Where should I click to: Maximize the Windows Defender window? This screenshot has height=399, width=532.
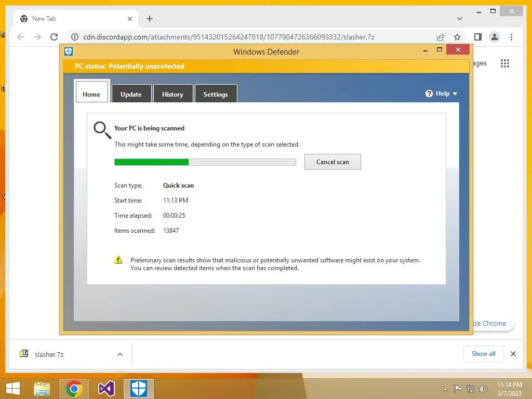tap(440, 50)
